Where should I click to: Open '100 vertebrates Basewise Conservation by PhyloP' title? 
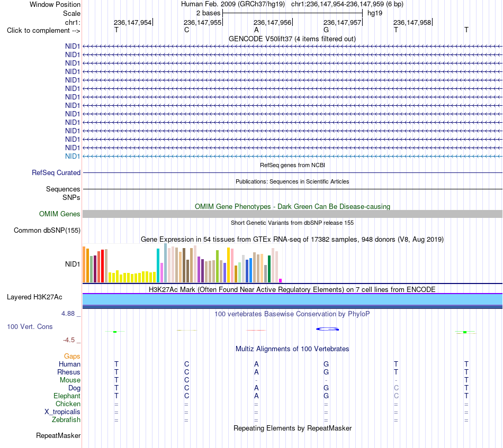pos(292,314)
